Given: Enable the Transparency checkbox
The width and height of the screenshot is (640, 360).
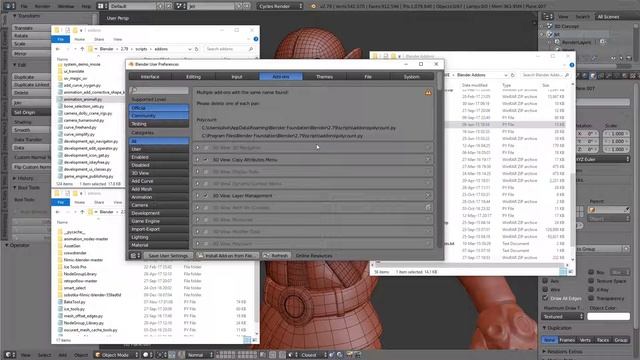Looking at the screenshot, I should coord(591,298).
